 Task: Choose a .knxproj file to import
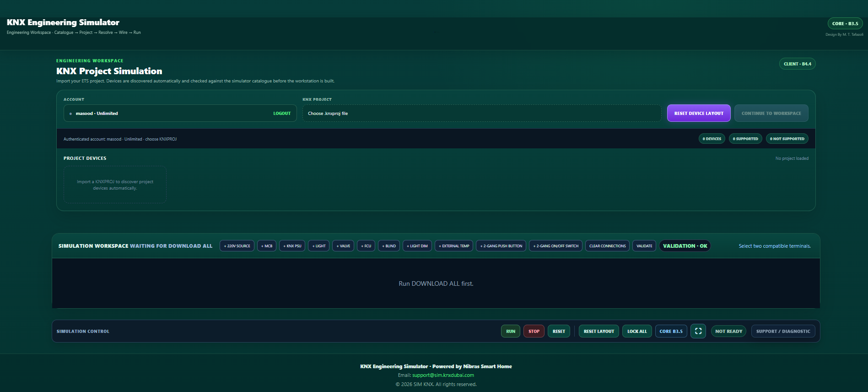click(x=481, y=113)
